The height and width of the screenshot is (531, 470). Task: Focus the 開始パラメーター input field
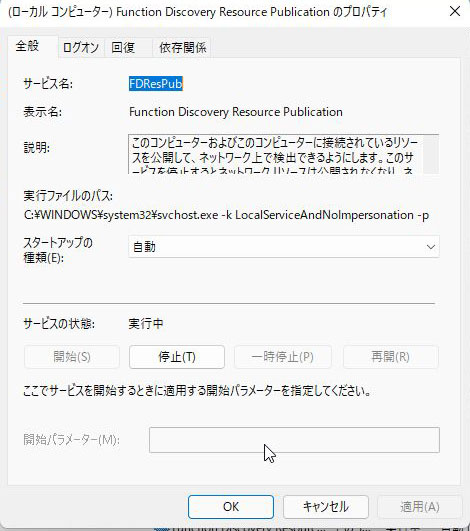pyautogui.click(x=294, y=440)
